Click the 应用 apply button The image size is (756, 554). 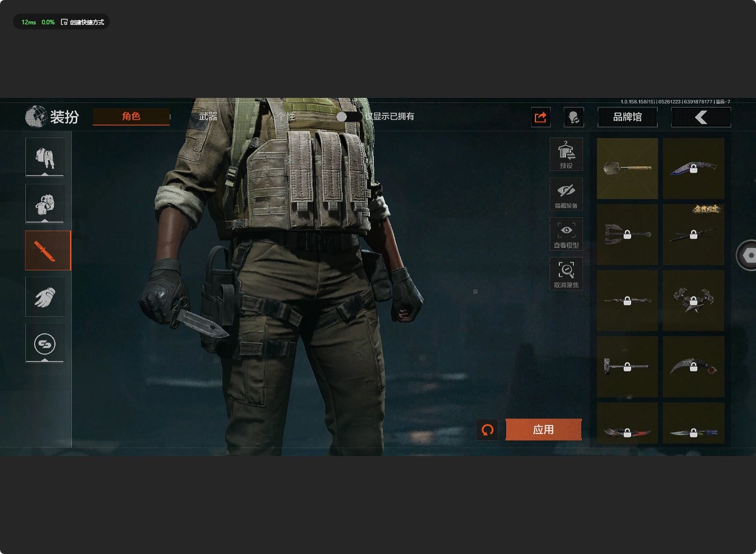click(543, 430)
